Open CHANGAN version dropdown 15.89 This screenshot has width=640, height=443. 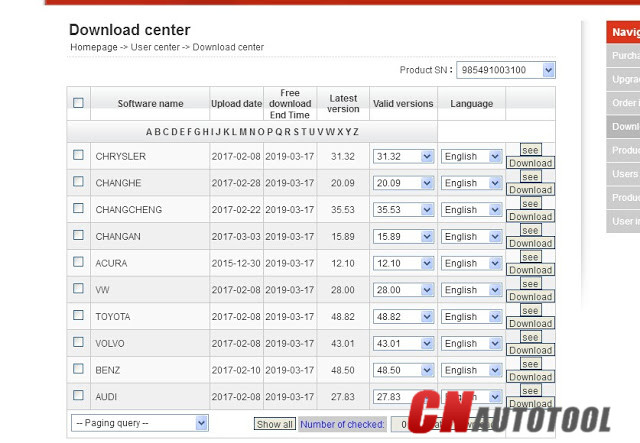403,236
